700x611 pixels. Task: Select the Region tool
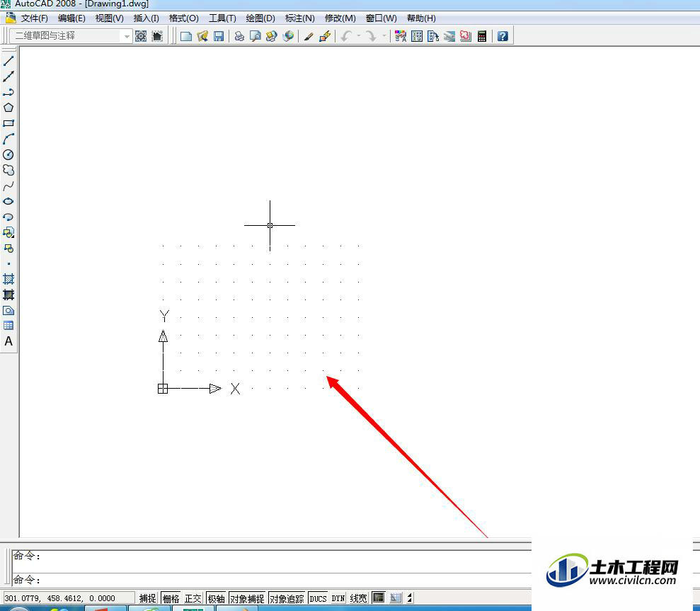pos(8,310)
